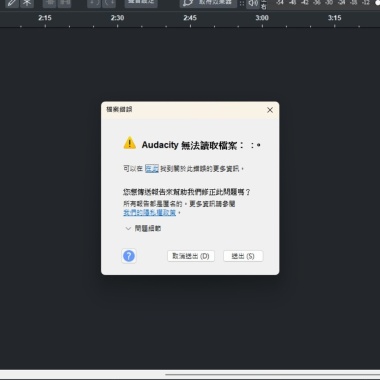The height and width of the screenshot is (380, 380).
Task: Click 送出 (S) to send the report
Action: (x=243, y=256)
